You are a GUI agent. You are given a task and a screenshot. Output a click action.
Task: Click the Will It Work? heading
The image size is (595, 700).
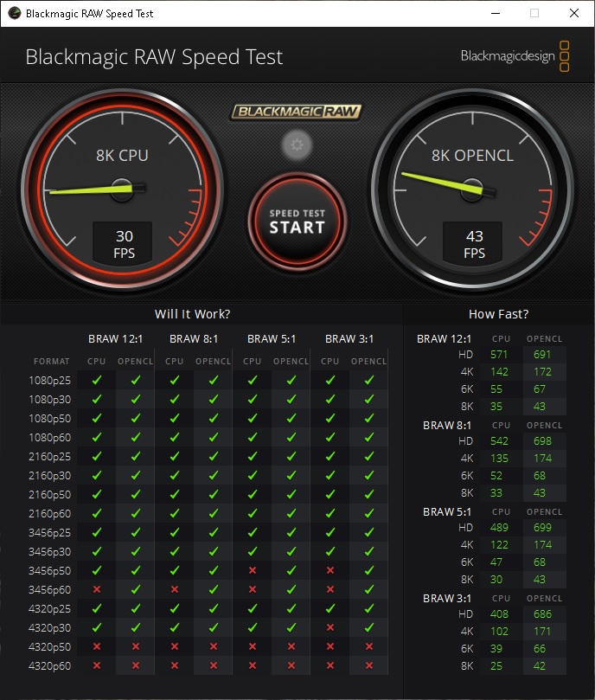tap(192, 314)
